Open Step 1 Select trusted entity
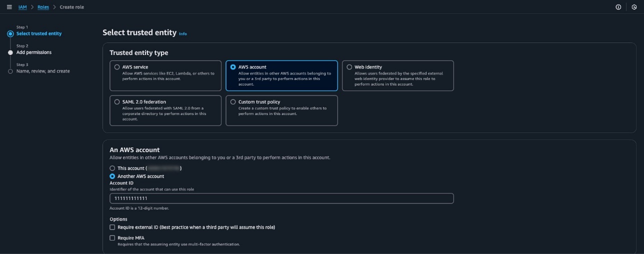The image size is (644, 254). click(x=39, y=33)
